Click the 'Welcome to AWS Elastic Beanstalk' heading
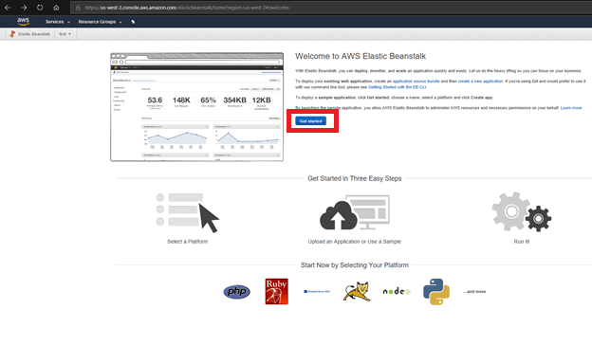Viewport: 592px width, 364px height. pos(361,56)
